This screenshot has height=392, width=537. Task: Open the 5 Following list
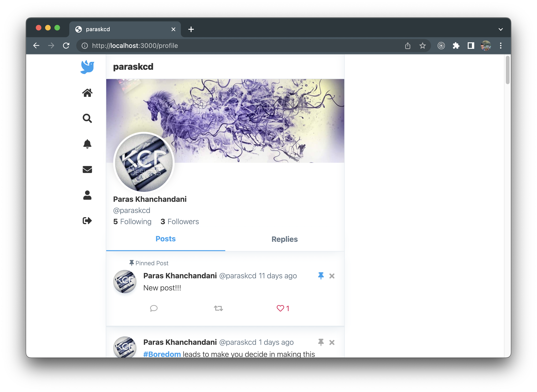pos(132,222)
